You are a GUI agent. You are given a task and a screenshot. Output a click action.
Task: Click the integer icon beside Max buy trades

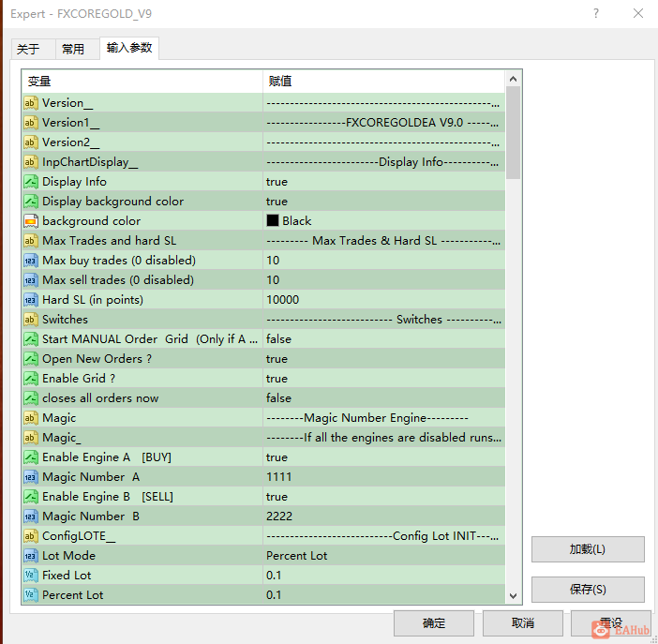[x=31, y=261]
